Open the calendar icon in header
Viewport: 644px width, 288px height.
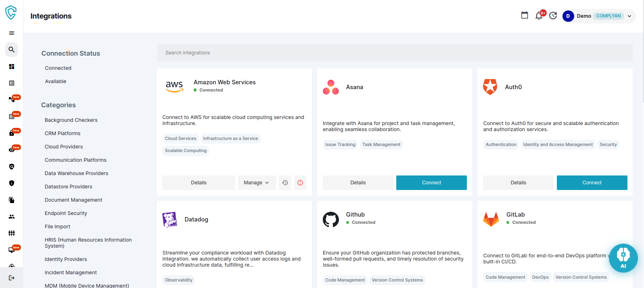point(525,15)
